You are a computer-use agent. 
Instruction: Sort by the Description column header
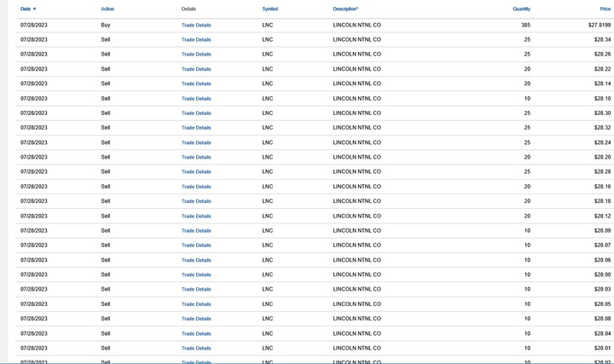coord(345,9)
